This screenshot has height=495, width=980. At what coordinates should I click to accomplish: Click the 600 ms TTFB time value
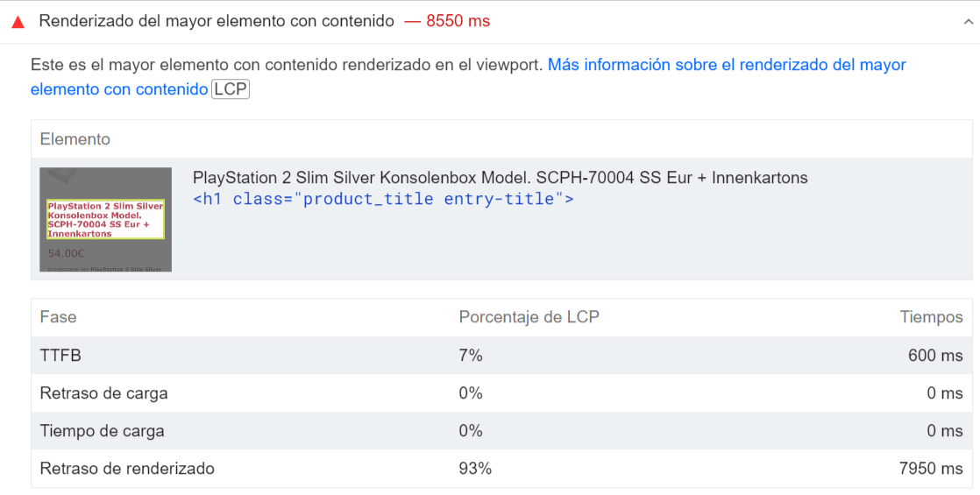935,356
